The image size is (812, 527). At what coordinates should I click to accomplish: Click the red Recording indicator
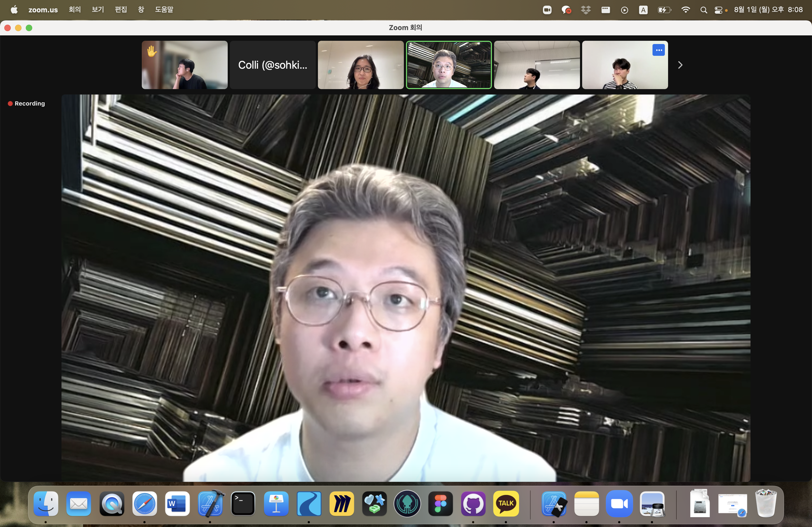pos(26,103)
